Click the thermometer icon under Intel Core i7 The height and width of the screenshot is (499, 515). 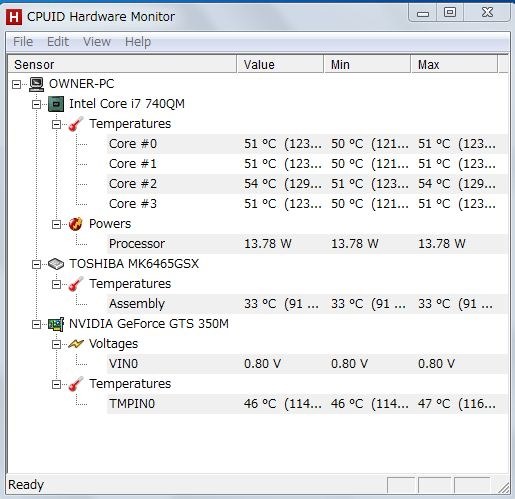tap(76, 124)
